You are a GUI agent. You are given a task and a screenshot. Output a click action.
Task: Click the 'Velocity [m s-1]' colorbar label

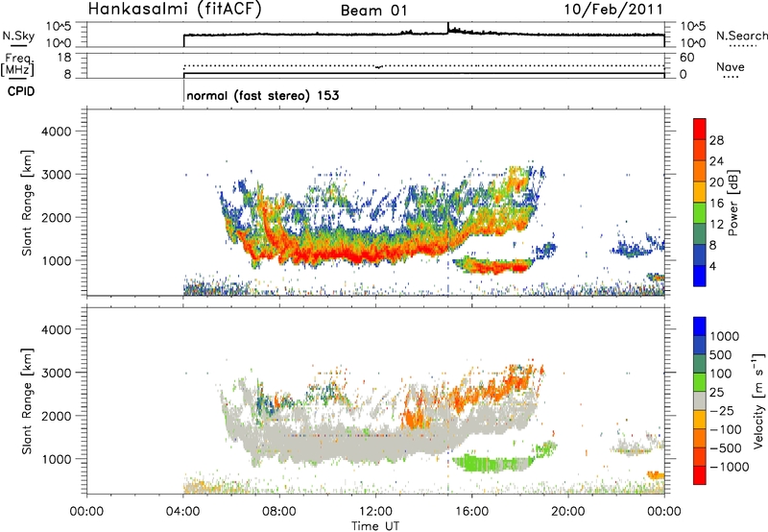tap(758, 400)
